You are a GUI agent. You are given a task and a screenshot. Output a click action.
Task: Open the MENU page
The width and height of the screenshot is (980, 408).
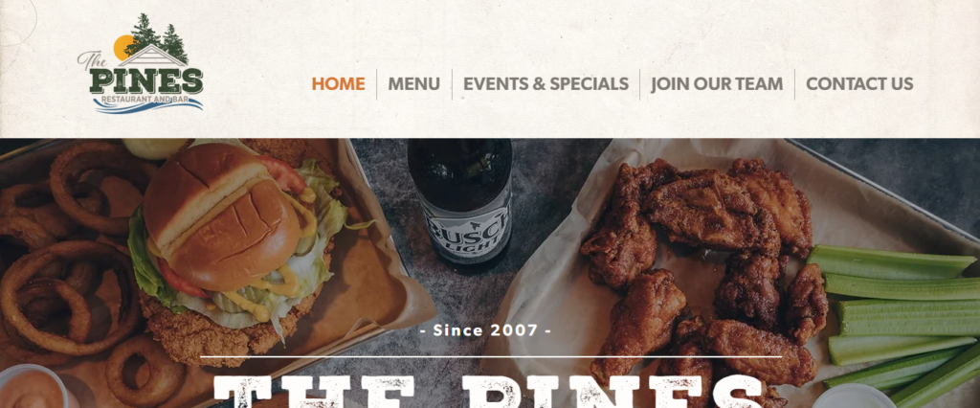[413, 84]
